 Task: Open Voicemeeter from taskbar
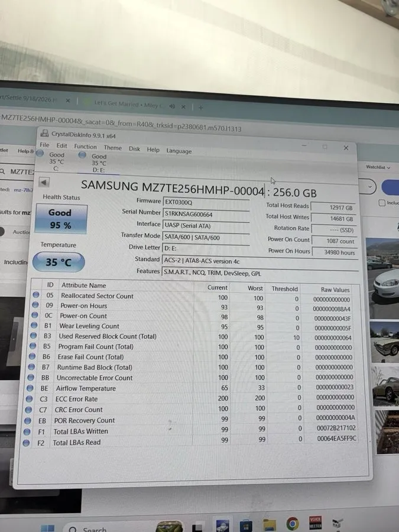point(315,523)
